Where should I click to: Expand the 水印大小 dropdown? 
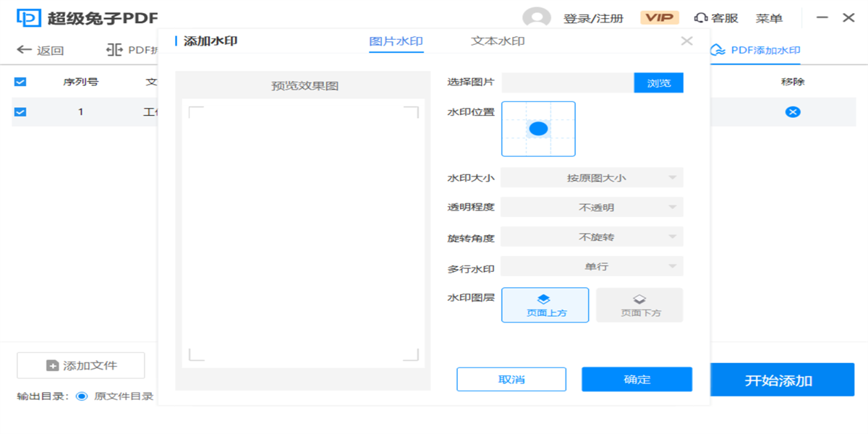pos(592,177)
